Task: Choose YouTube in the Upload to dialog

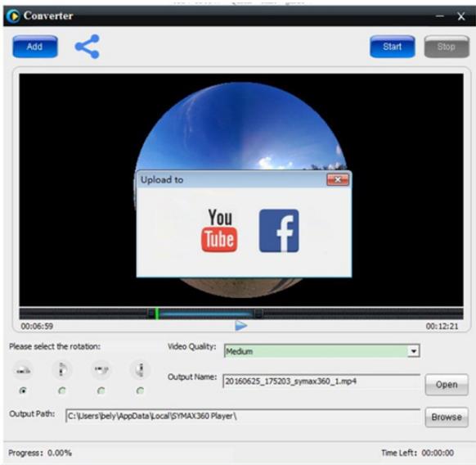Action: click(x=219, y=230)
